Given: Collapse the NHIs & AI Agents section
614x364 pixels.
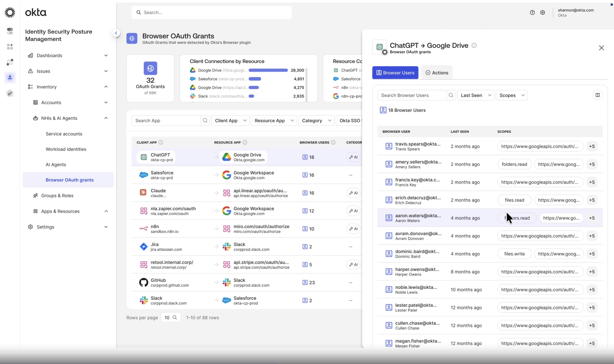Looking at the screenshot, I should [106, 118].
